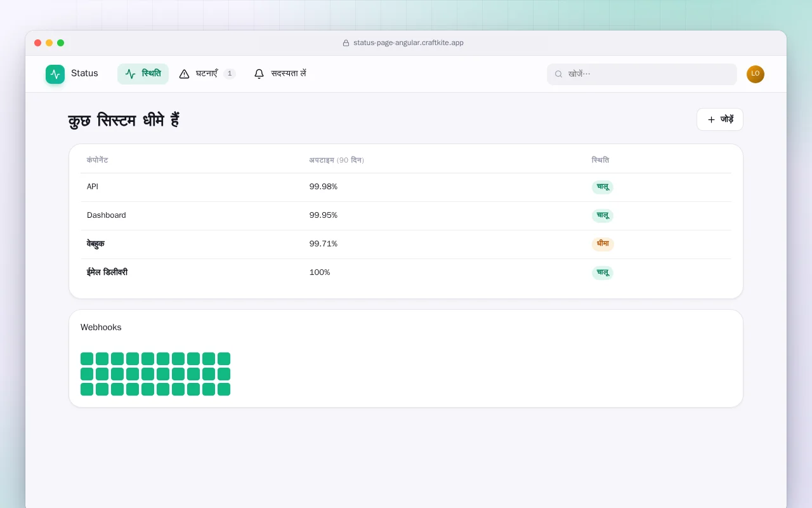Click the चालू status badge for API
Image resolution: width=812 pixels, height=508 pixels.
coord(603,187)
